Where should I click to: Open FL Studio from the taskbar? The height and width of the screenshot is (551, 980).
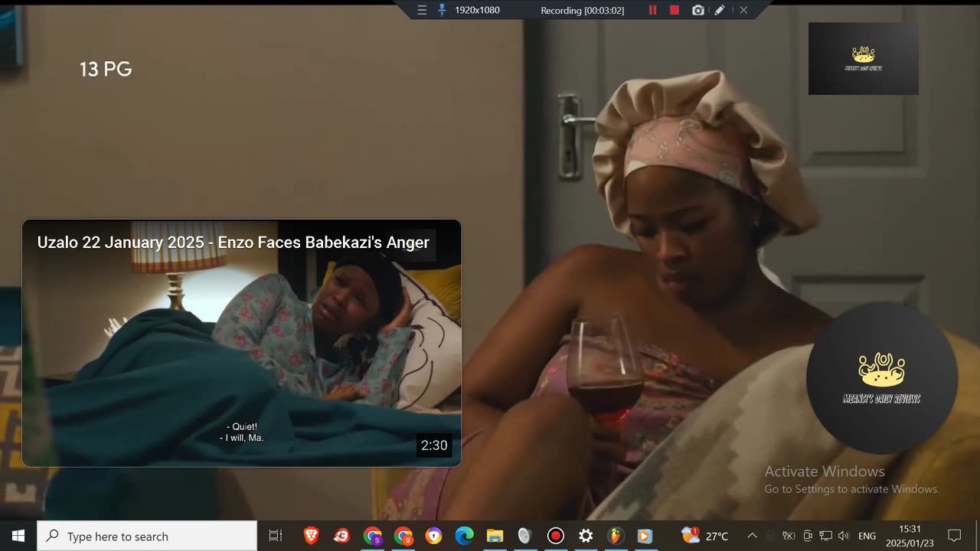click(615, 536)
